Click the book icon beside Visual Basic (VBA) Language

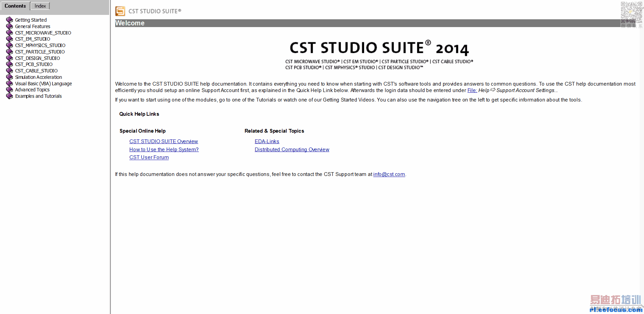[x=9, y=84]
